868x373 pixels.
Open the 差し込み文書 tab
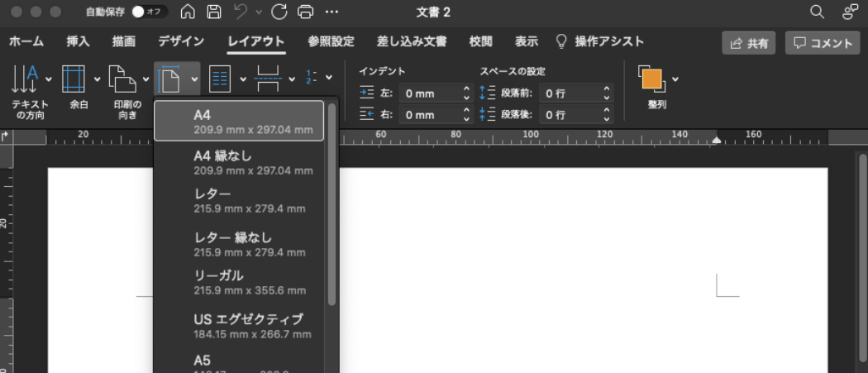pos(412,41)
